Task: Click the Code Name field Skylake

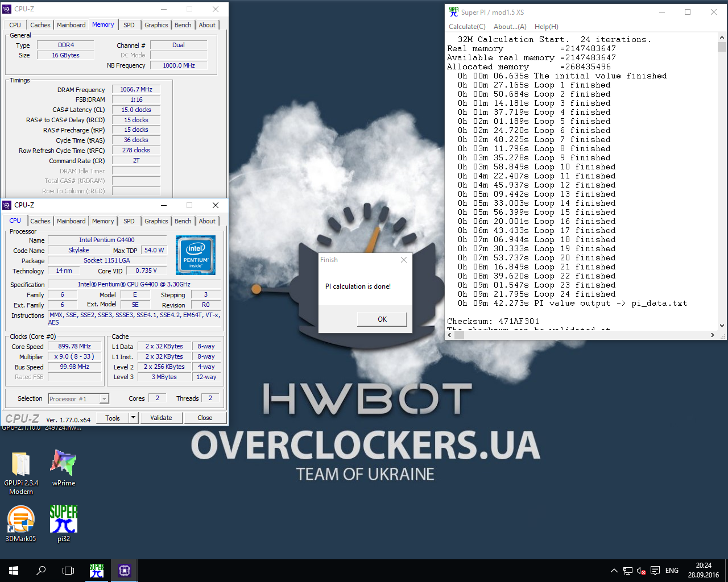Action: pos(78,250)
